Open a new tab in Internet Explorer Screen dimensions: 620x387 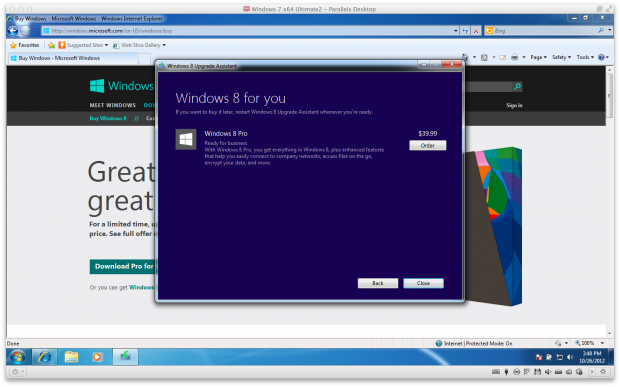click(145, 59)
